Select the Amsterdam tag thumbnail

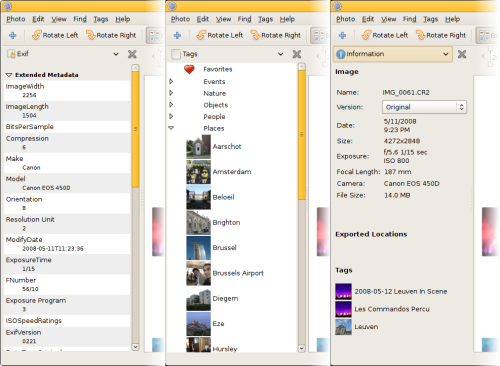point(199,172)
